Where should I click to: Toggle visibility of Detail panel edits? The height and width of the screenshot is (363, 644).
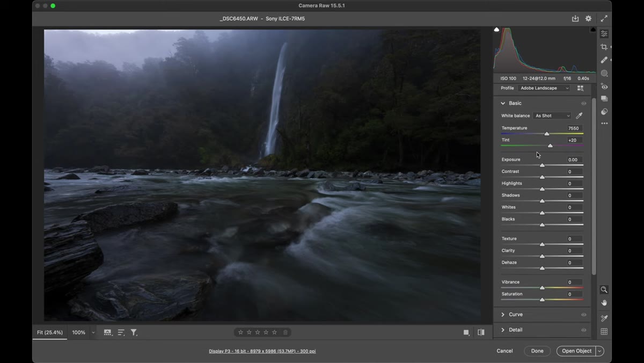[x=584, y=330]
